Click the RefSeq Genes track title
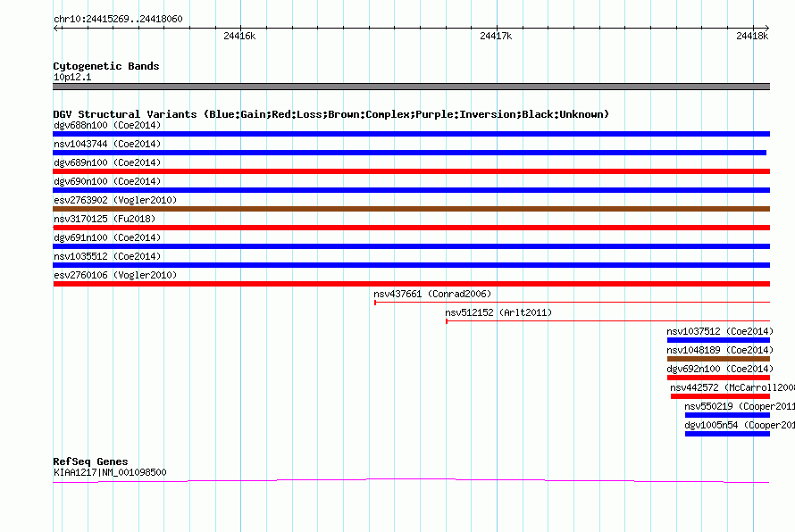This screenshot has width=795, height=532. tap(90, 461)
